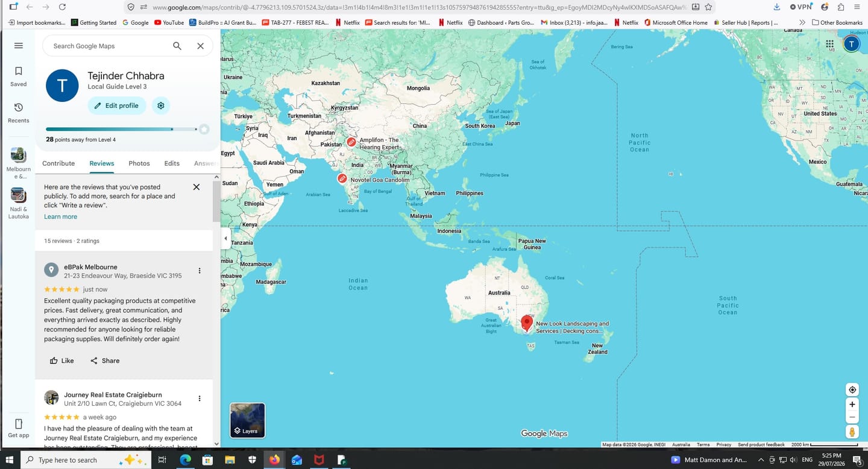Click the Firefox taskbar icon

pos(274,460)
